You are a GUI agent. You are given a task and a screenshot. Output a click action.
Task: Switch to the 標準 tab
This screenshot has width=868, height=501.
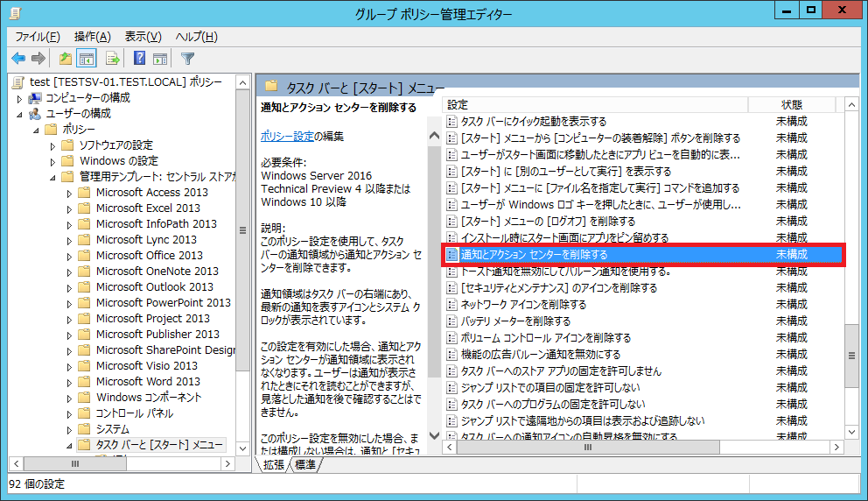305,464
